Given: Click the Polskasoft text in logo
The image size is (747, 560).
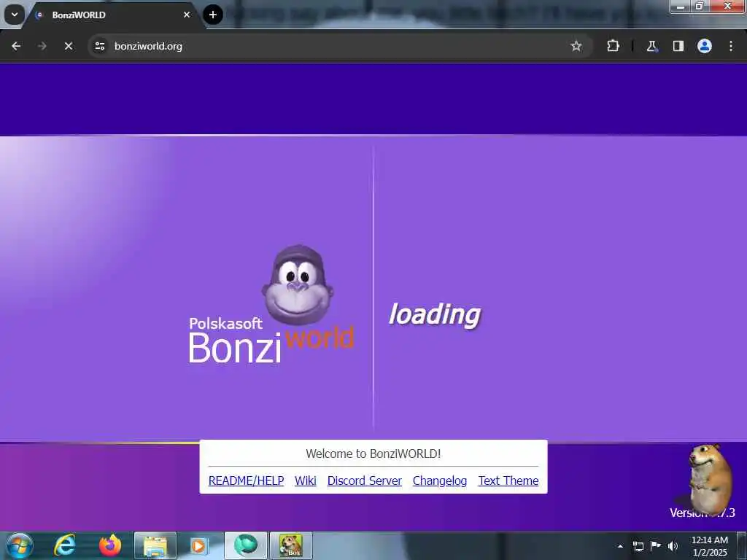Looking at the screenshot, I should 226,323.
